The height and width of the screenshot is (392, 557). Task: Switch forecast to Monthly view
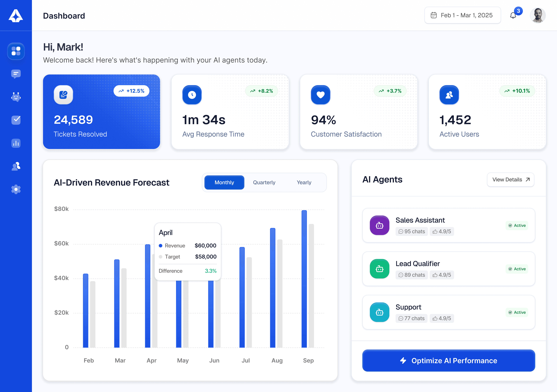pos(224,182)
